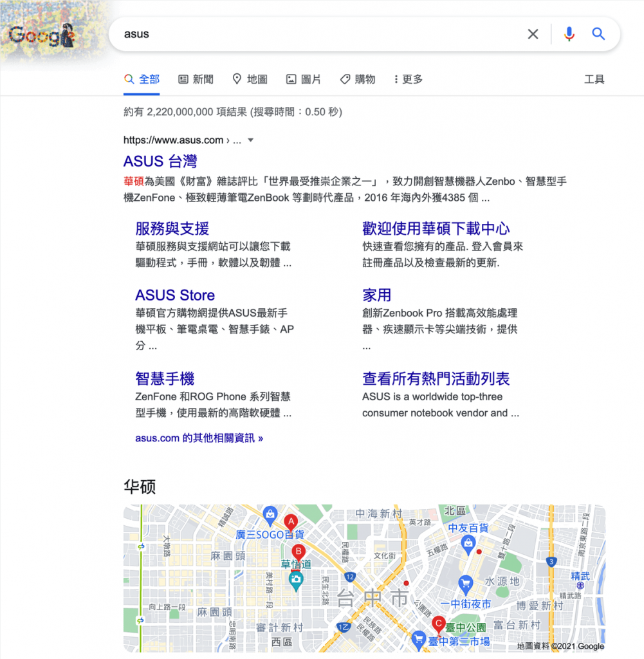The width and height of the screenshot is (644, 659).
Task: Open 查看所有熱門活動列表 sitelink
Action: (x=436, y=378)
